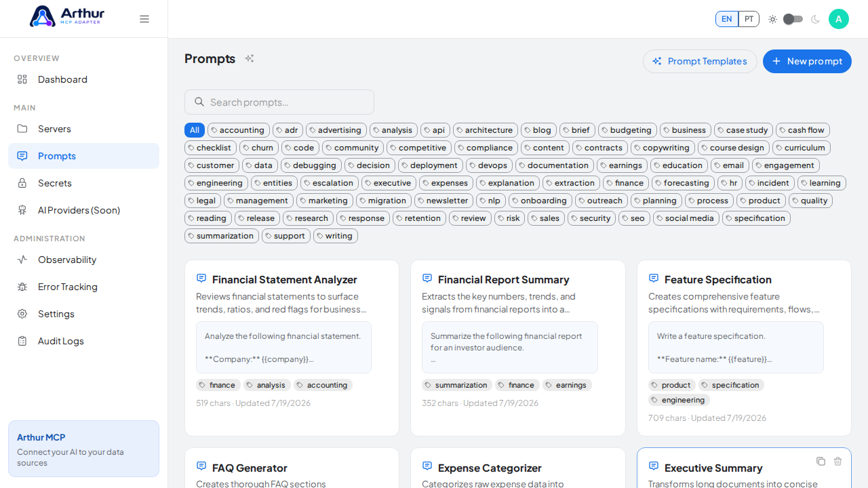Click analysis tag on Financial Statement Analyzer card

[x=267, y=385]
